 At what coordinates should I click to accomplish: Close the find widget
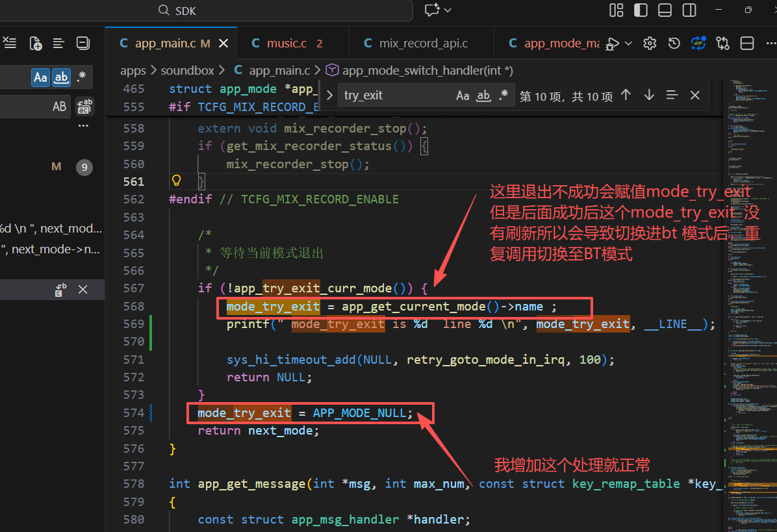[694, 95]
